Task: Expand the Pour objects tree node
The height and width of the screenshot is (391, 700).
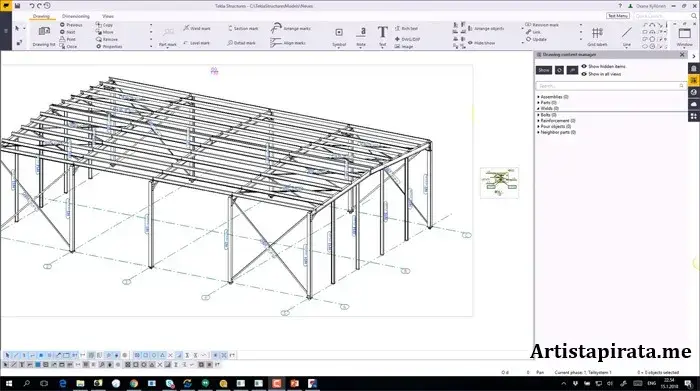Action: pyautogui.click(x=538, y=127)
